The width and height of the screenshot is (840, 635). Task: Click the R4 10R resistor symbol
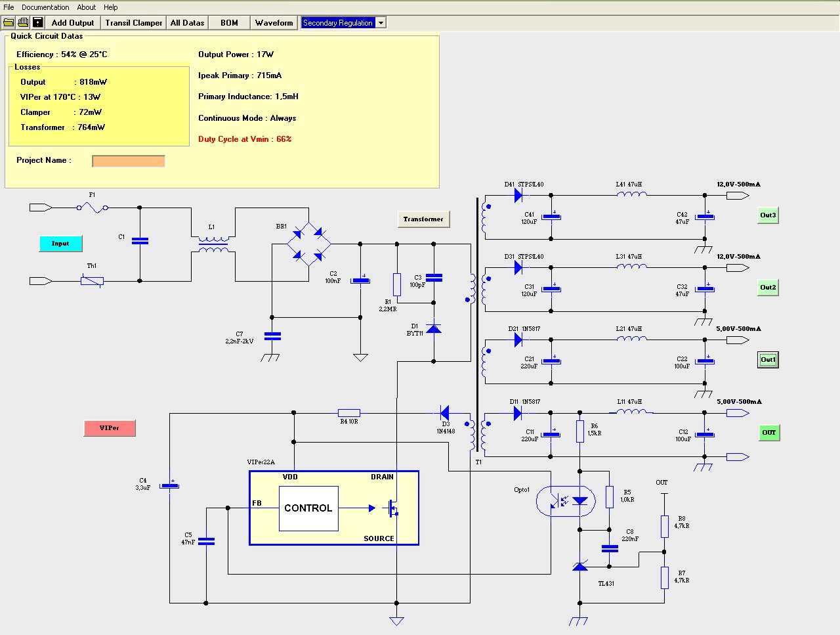(349, 413)
